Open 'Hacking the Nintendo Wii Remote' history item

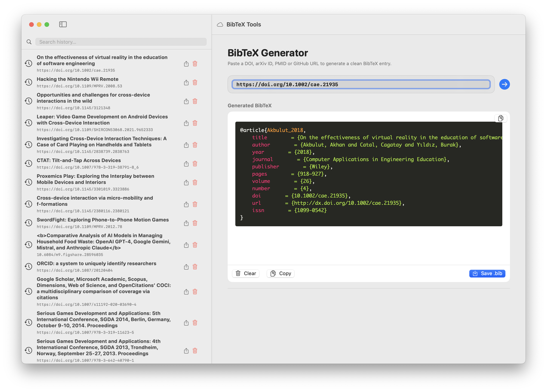click(77, 79)
